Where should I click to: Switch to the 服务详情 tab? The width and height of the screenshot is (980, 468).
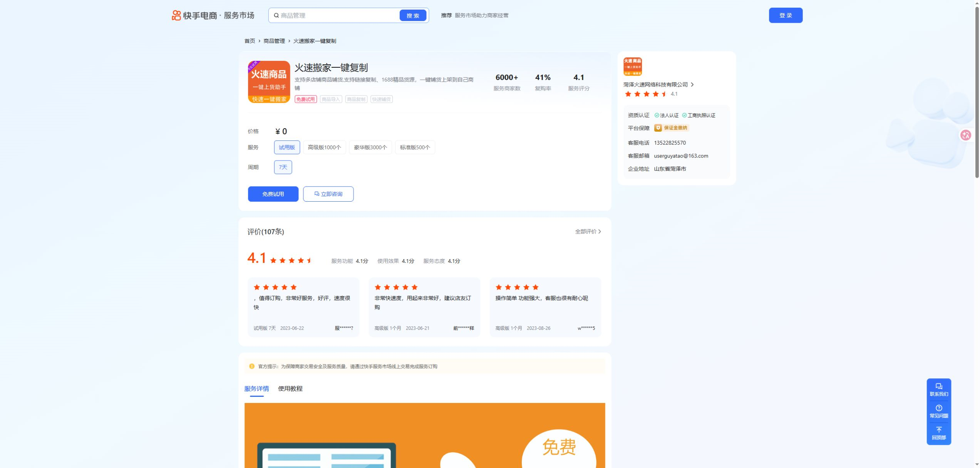tap(256, 389)
